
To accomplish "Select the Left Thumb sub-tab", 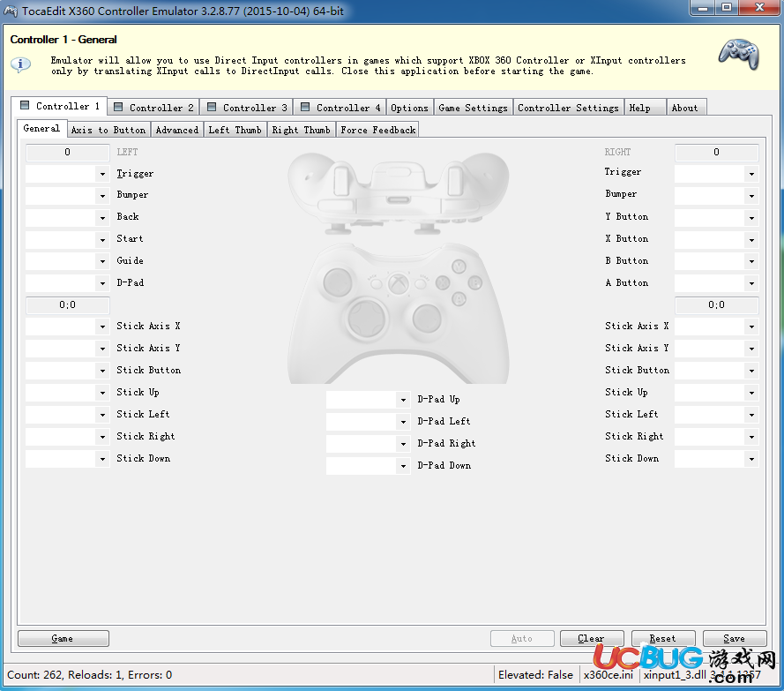I will click(x=235, y=130).
